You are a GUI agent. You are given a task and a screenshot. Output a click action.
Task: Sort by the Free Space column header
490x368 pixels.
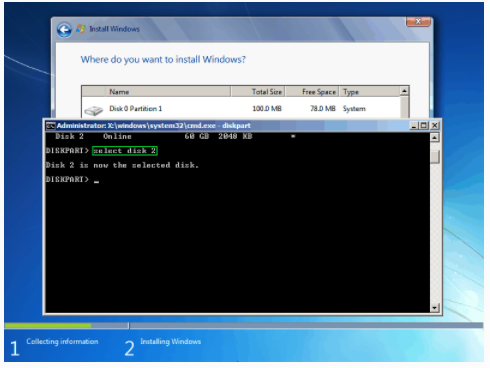312,92
